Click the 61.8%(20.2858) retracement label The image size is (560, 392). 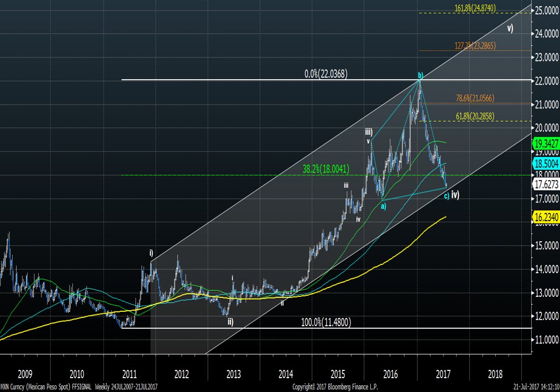475,116
